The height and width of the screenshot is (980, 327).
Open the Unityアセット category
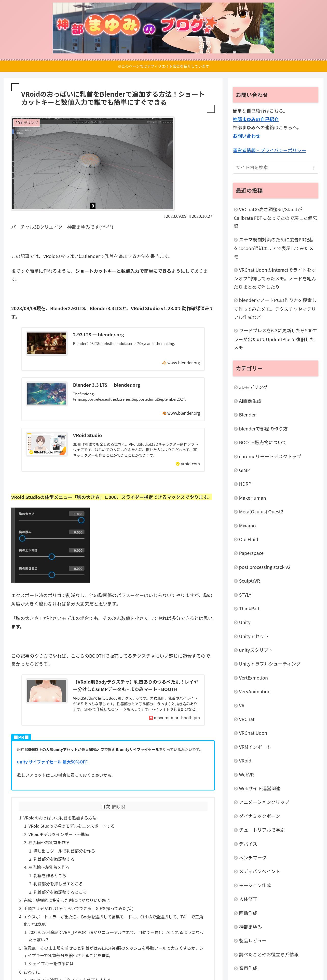[x=254, y=637]
